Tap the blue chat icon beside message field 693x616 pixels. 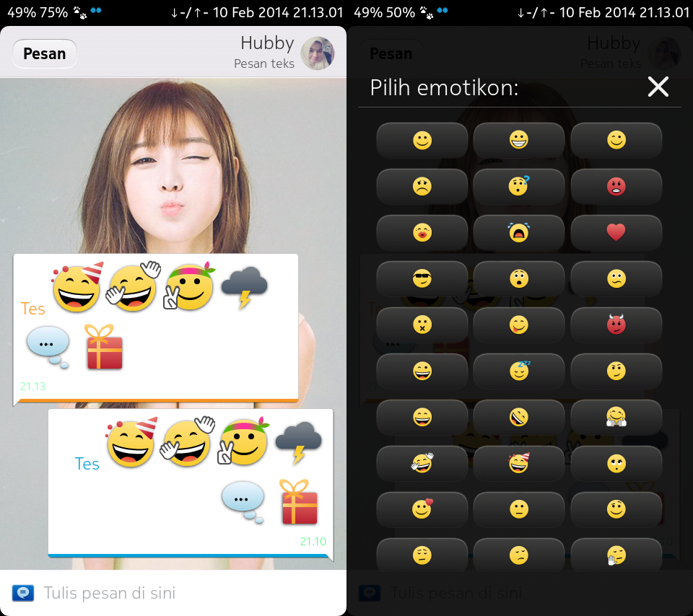pyautogui.click(x=23, y=594)
